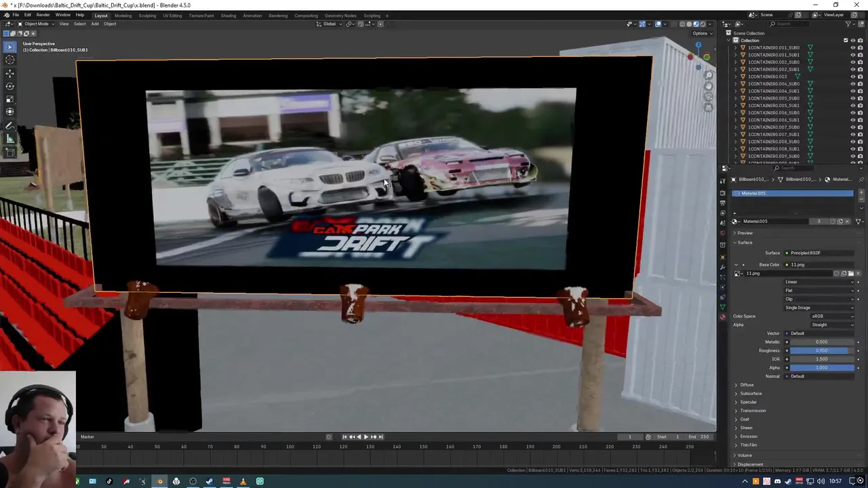Open the Material properties tab

722,317
